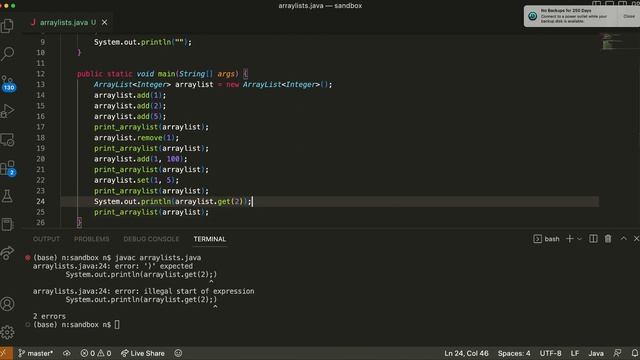Screen dimensions: 640x360
Task: Click the remote window indicator in status bar
Action: point(6,353)
